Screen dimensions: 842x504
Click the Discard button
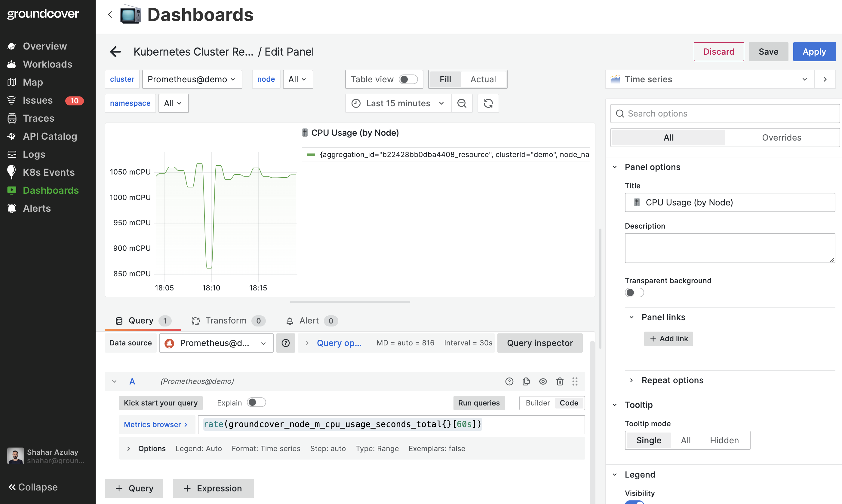point(718,52)
